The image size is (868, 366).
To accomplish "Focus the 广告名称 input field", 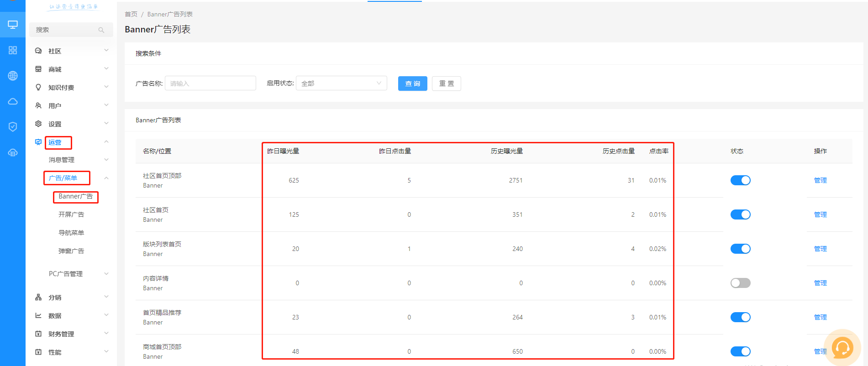I will 210,84.
